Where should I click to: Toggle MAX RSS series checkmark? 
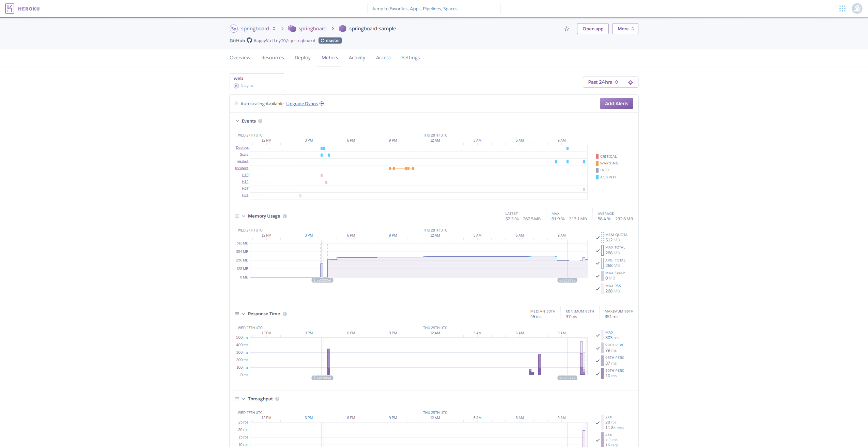pyautogui.click(x=598, y=289)
